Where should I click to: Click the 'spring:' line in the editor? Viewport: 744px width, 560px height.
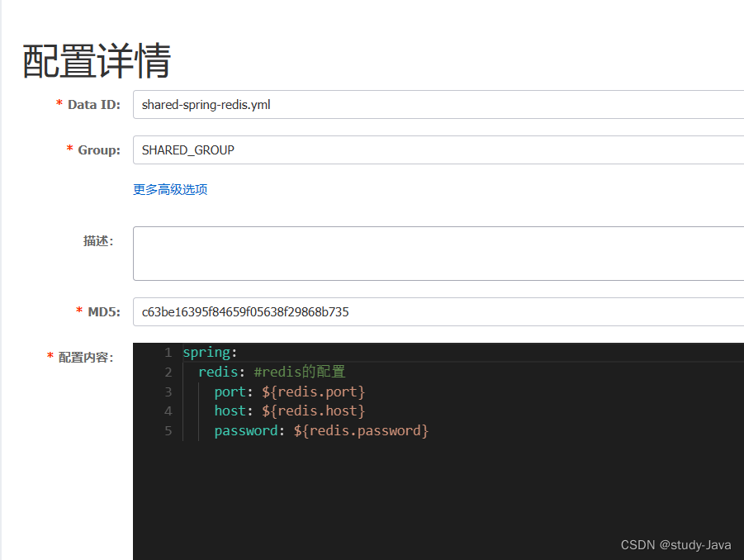click(210, 353)
